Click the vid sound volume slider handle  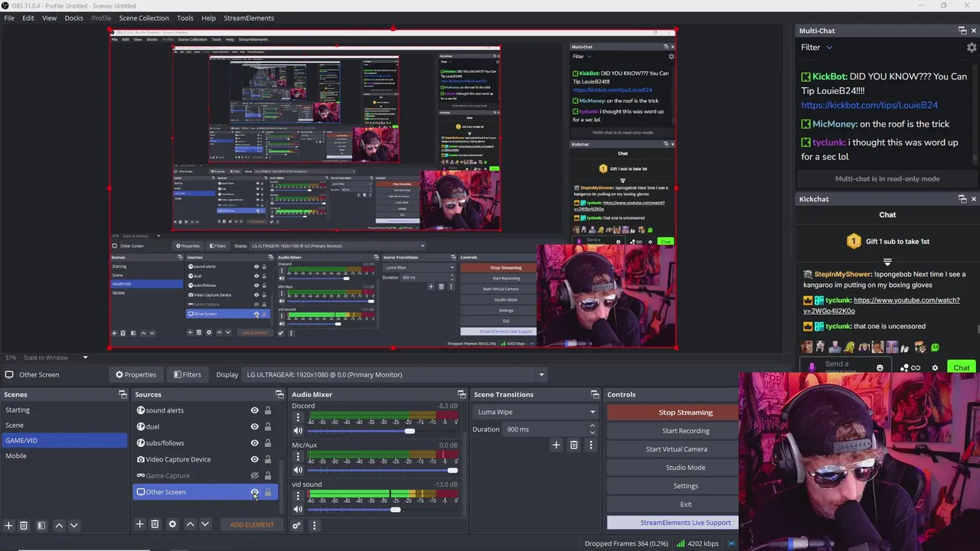click(x=395, y=510)
